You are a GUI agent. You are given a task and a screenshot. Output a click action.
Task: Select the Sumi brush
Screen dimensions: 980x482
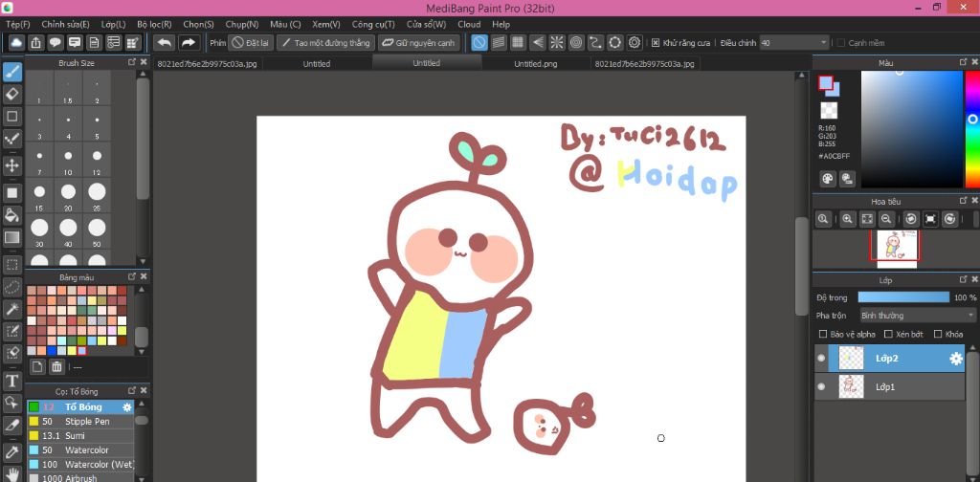(80, 436)
